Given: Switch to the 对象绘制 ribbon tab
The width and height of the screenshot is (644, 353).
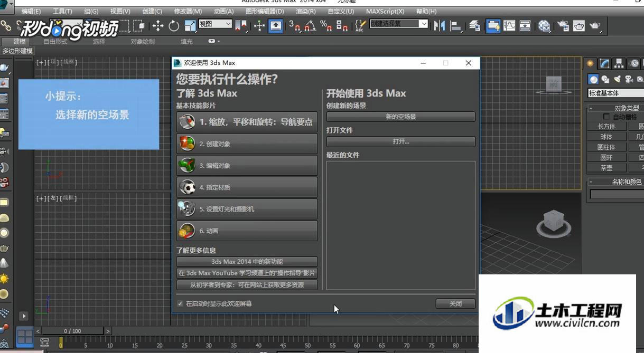Looking at the screenshot, I should (x=143, y=41).
